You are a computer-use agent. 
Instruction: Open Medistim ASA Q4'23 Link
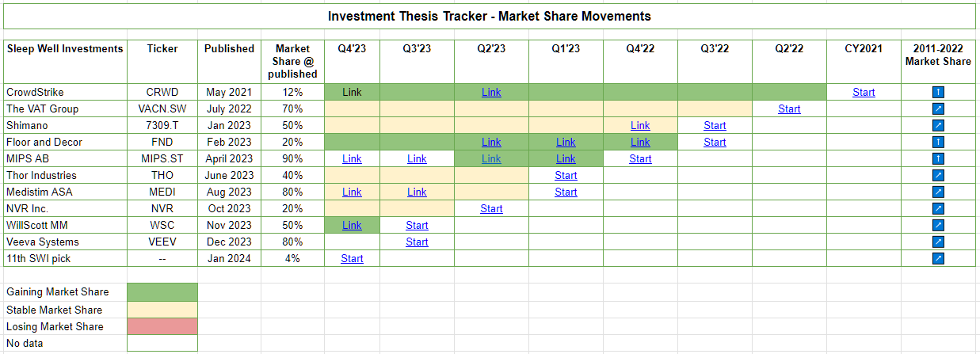352,192
